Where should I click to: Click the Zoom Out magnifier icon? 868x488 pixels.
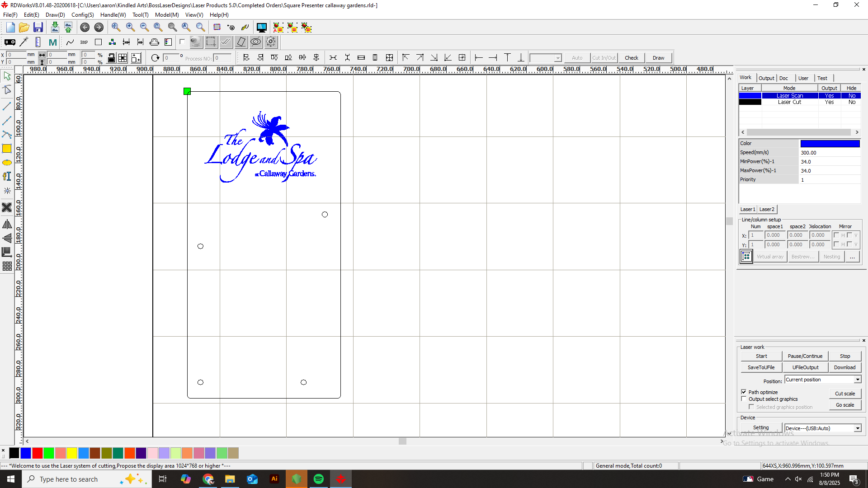[x=144, y=28]
